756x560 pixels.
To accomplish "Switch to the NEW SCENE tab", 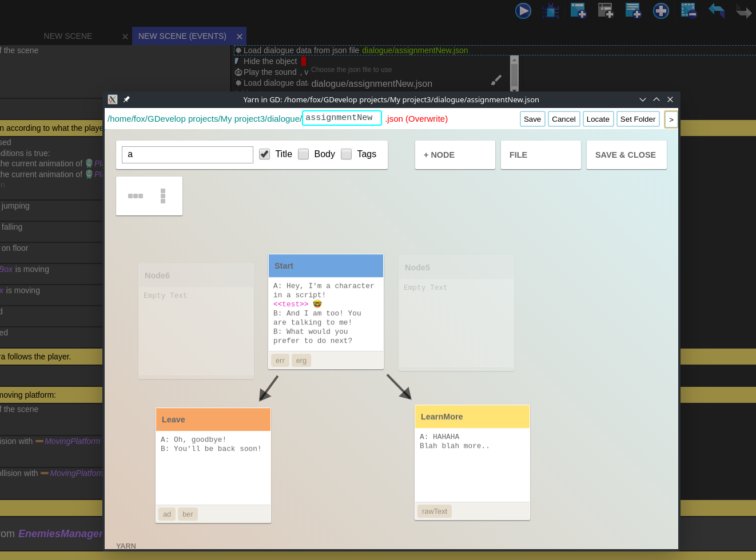I will 68,36.
